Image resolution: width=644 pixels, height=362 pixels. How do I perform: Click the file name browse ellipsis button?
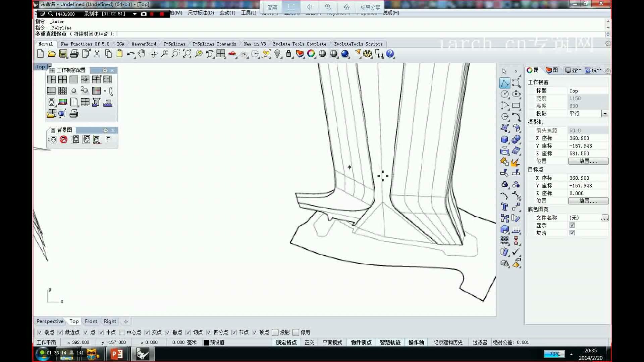pos(605,218)
